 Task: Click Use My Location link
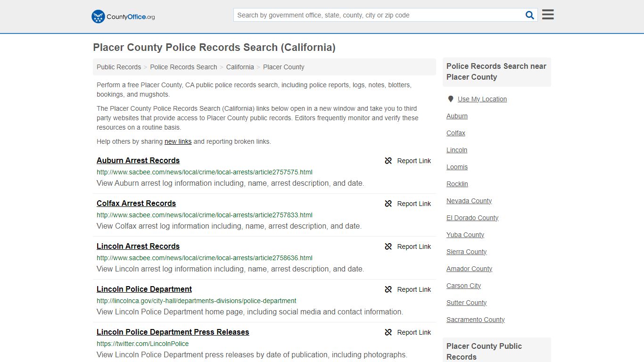pyautogui.click(x=482, y=99)
